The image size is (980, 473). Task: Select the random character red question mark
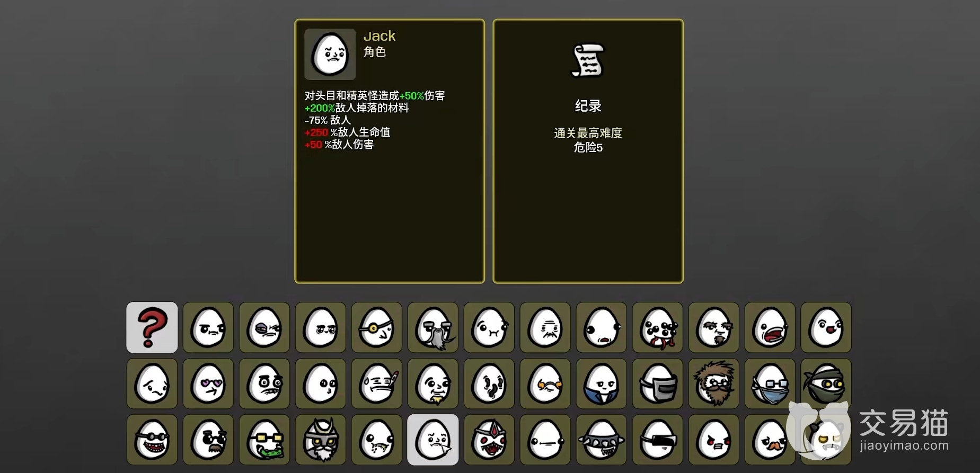(x=152, y=327)
